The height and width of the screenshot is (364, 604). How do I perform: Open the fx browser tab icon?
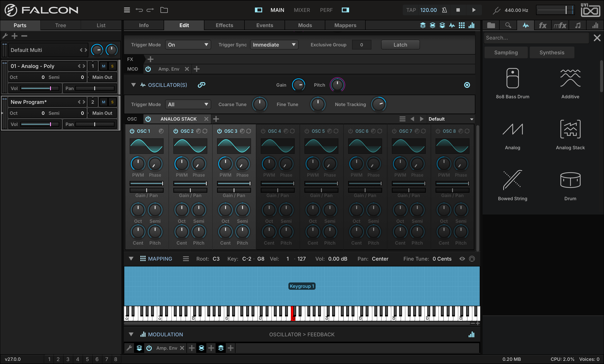(543, 25)
